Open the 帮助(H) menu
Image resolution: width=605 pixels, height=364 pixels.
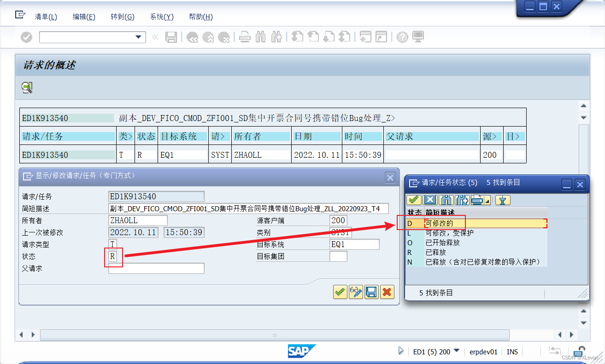(201, 17)
